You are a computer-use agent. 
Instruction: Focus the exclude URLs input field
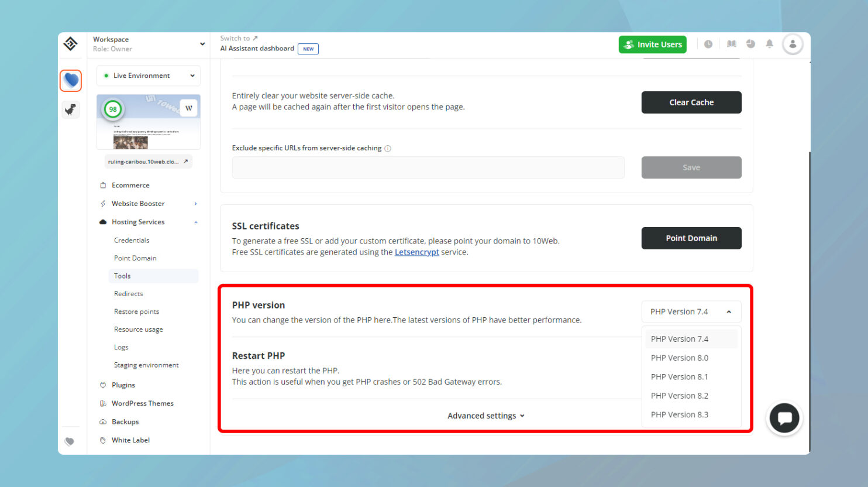coord(428,167)
